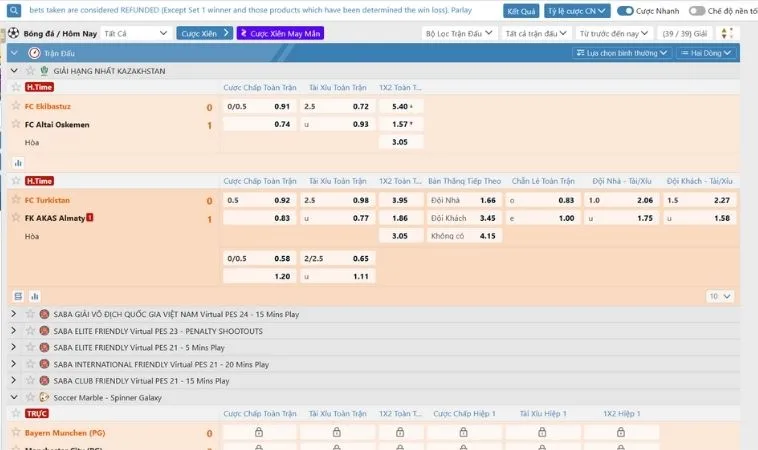
Task: Select the Cược Xiên tab
Action: (x=198, y=33)
